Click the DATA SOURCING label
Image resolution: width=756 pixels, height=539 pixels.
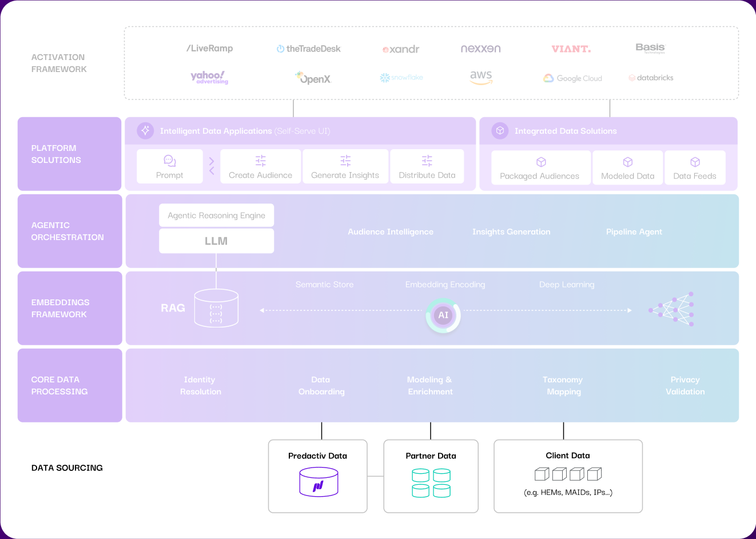pos(67,468)
